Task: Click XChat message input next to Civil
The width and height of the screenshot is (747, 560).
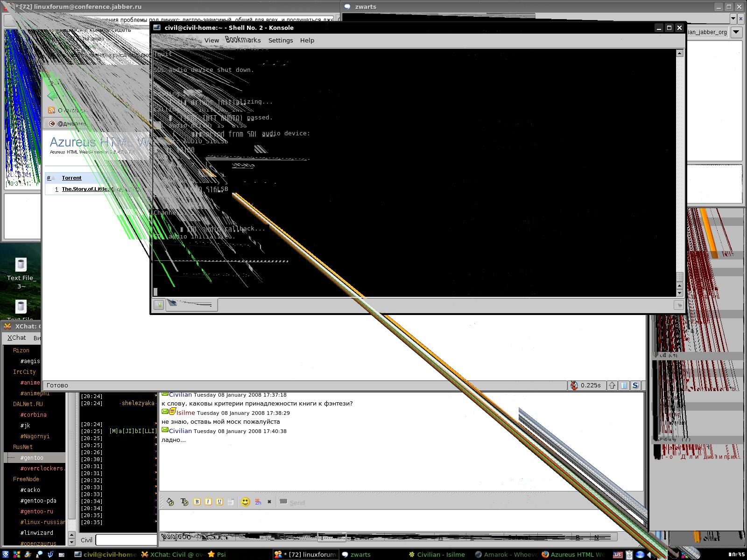Action: 126,540
